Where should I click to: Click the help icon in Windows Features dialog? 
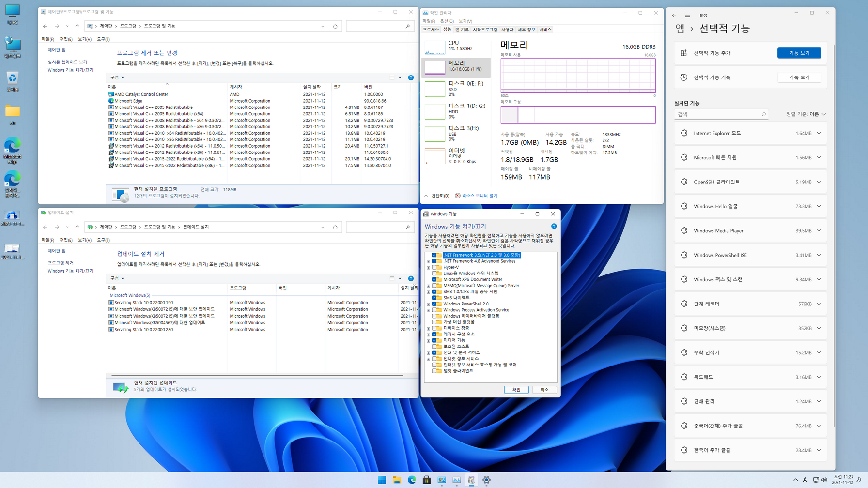pyautogui.click(x=554, y=226)
